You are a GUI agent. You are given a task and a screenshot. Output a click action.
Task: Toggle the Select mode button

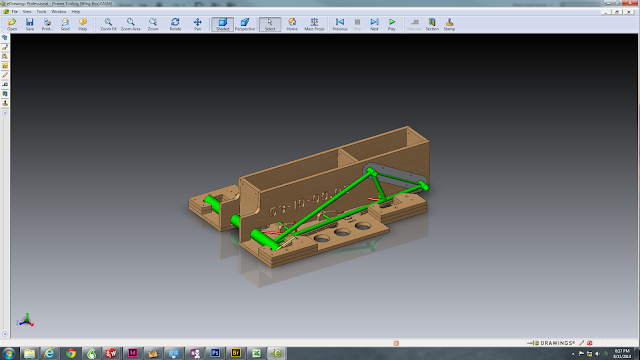270,24
